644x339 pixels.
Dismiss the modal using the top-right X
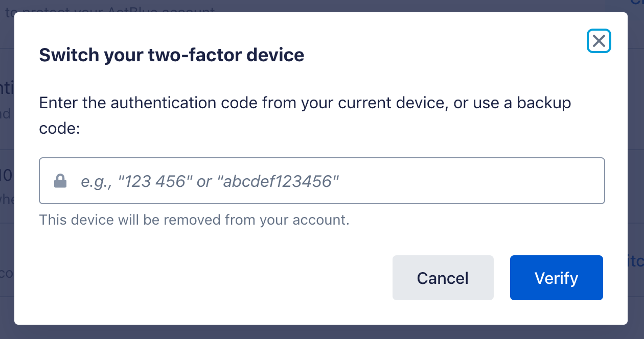click(599, 41)
